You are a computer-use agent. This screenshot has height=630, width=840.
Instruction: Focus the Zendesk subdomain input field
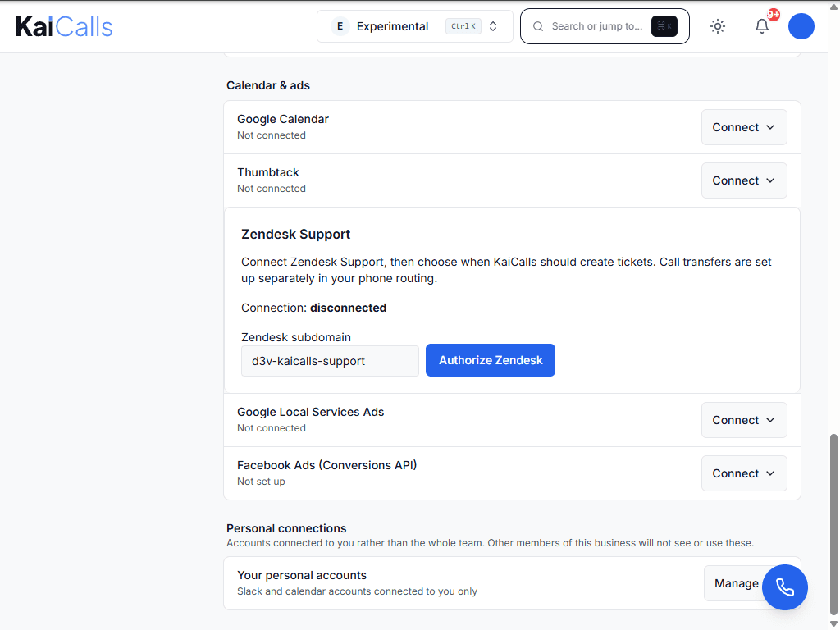click(330, 361)
